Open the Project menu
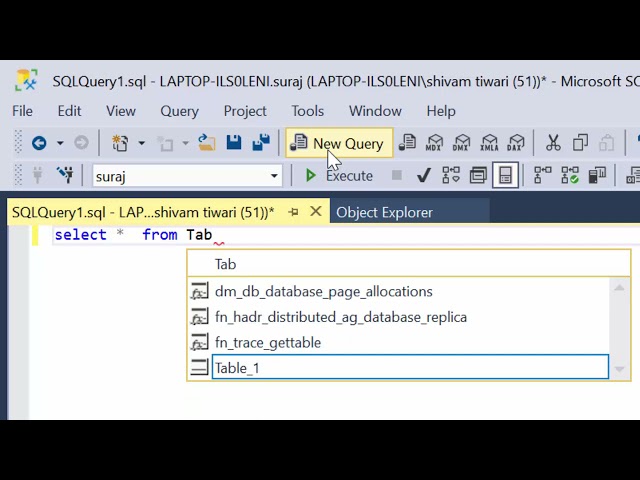Image resolution: width=640 pixels, height=480 pixels. coord(245,111)
